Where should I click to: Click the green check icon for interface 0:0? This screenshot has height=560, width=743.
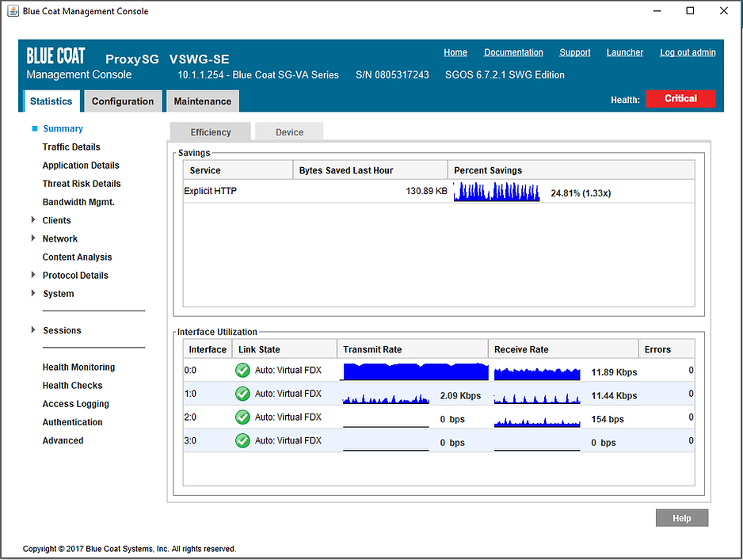click(x=242, y=370)
